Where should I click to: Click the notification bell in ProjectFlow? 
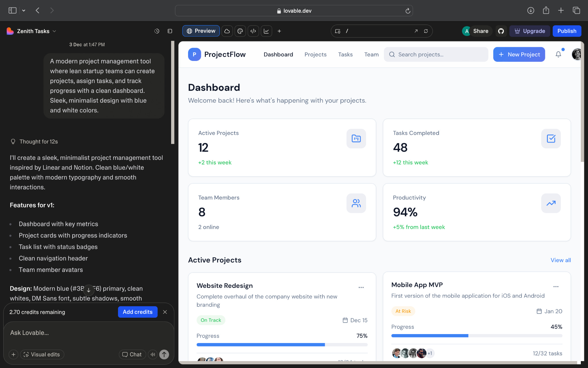coord(558,54)
